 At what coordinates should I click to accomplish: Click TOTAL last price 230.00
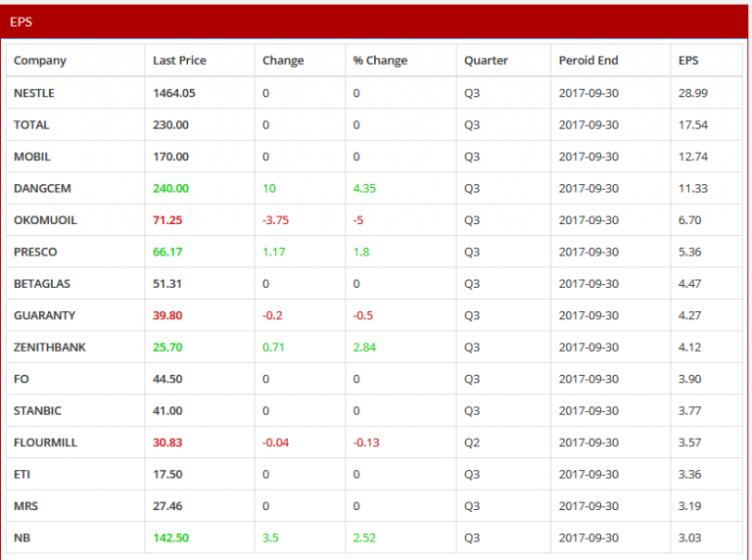point(170,124)
